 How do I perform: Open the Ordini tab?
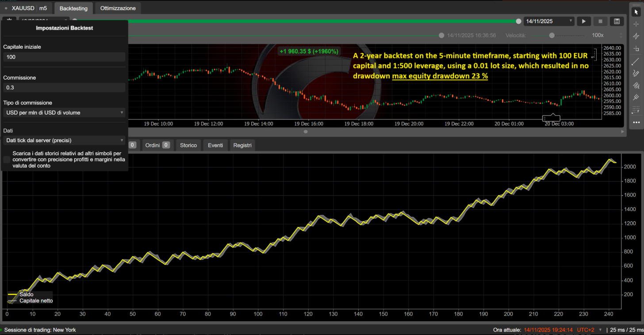pos(157,145)
